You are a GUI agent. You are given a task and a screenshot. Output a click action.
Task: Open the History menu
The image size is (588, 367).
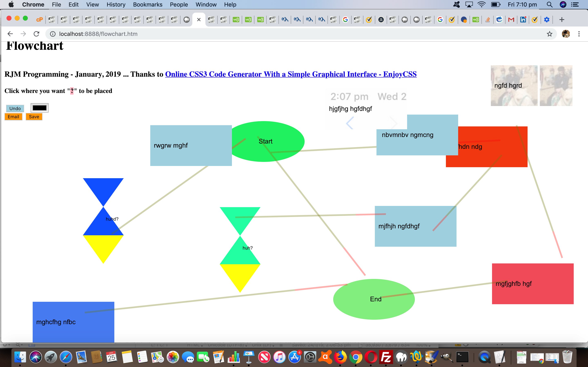pos(116,4)
